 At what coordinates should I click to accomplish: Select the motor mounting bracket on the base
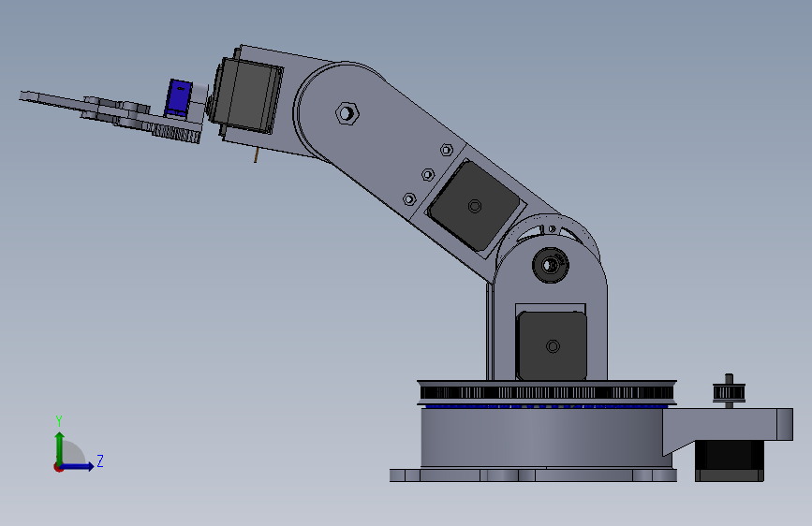pyautogui.click(x=728, y=425)
